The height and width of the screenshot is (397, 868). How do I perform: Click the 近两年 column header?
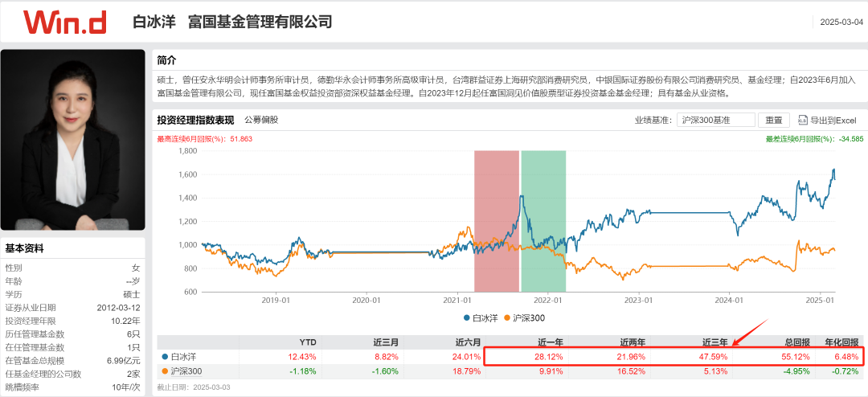(634, 342)
